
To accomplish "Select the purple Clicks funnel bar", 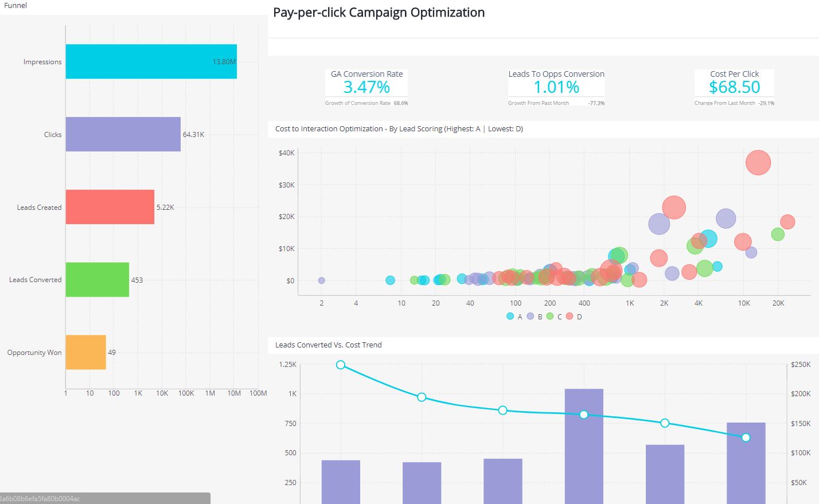I will click(122, 134).
